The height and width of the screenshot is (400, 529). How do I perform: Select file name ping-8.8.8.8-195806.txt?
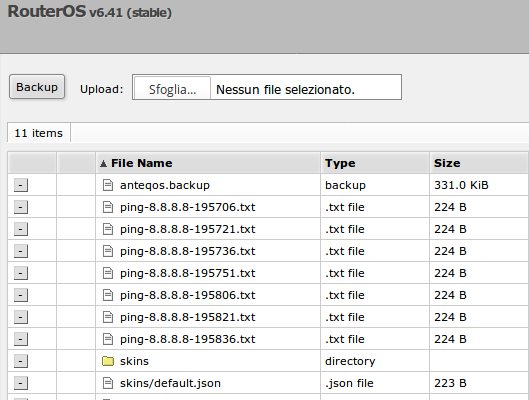click(188, 295)
